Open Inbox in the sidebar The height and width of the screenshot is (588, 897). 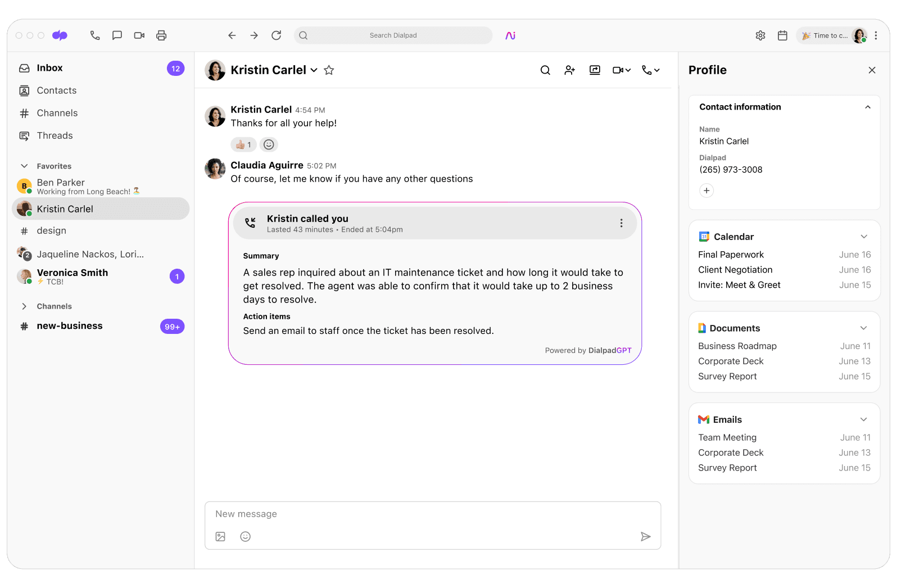coord(49,68)
